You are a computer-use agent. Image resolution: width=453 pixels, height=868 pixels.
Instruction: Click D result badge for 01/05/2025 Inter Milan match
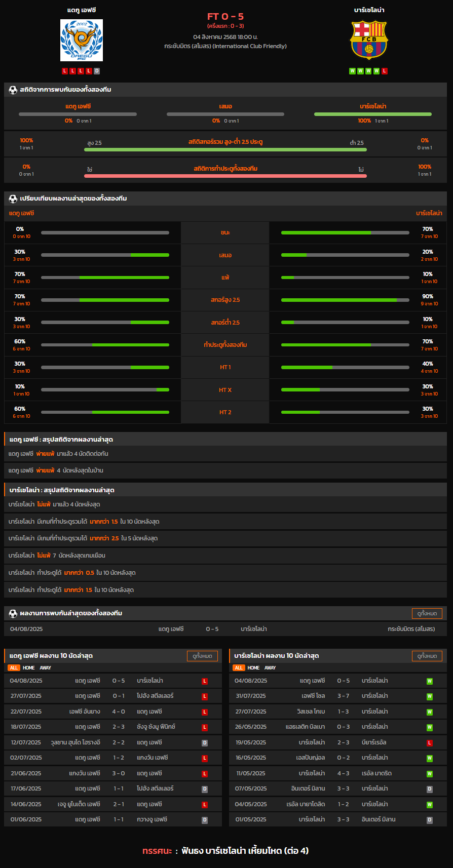pos(430,820)
